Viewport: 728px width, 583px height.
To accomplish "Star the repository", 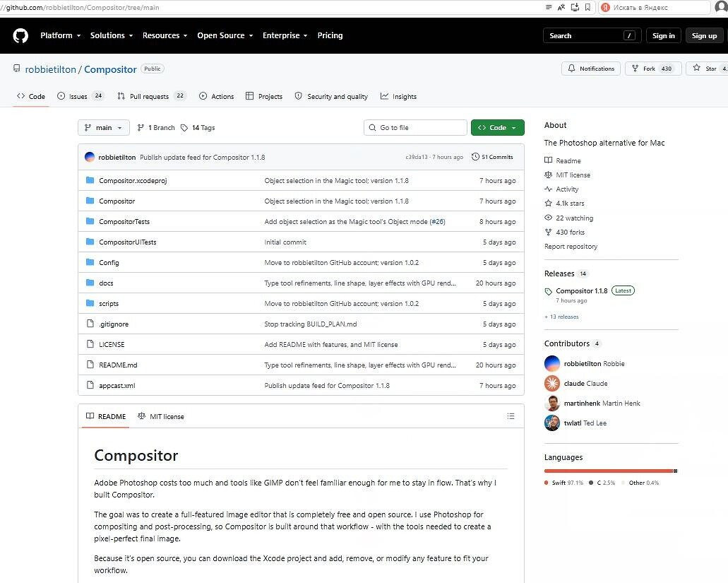I will [x=705, y=69].
